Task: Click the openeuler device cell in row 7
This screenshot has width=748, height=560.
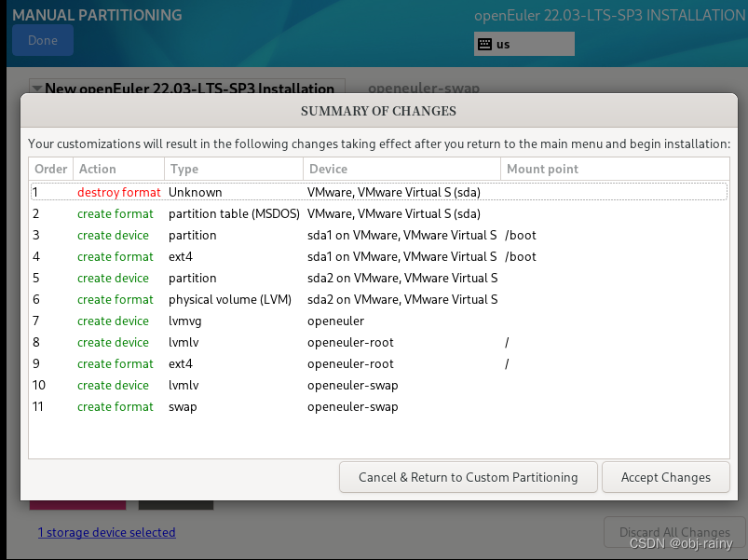Action: click(x=335, y=321)
